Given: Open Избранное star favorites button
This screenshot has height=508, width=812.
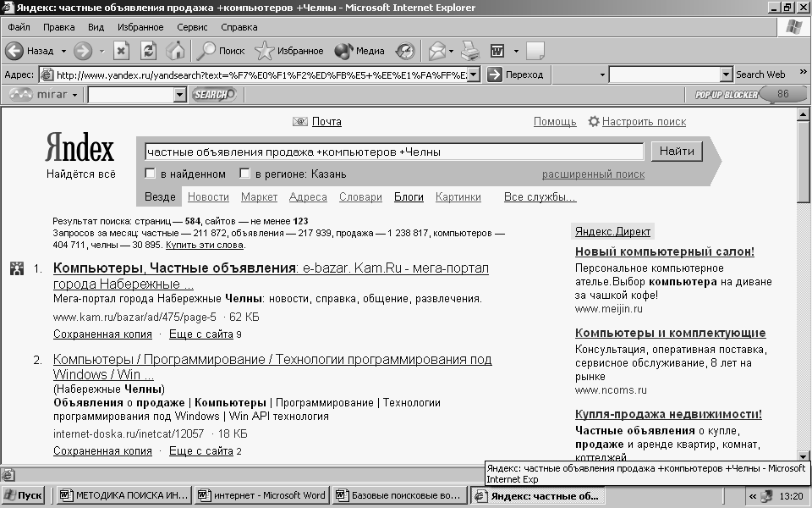Looking at the screenshot, I should tap(289, 51).
